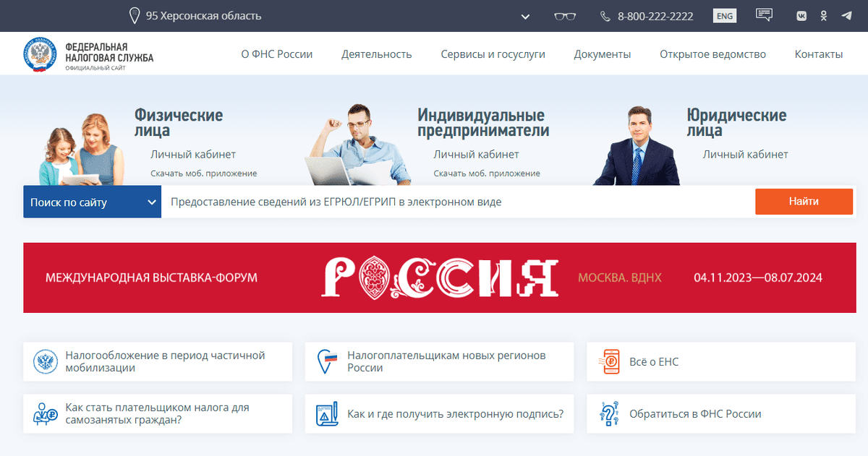Click the question mark icon for Обратиться в ФНС

[x=610, y=414]
